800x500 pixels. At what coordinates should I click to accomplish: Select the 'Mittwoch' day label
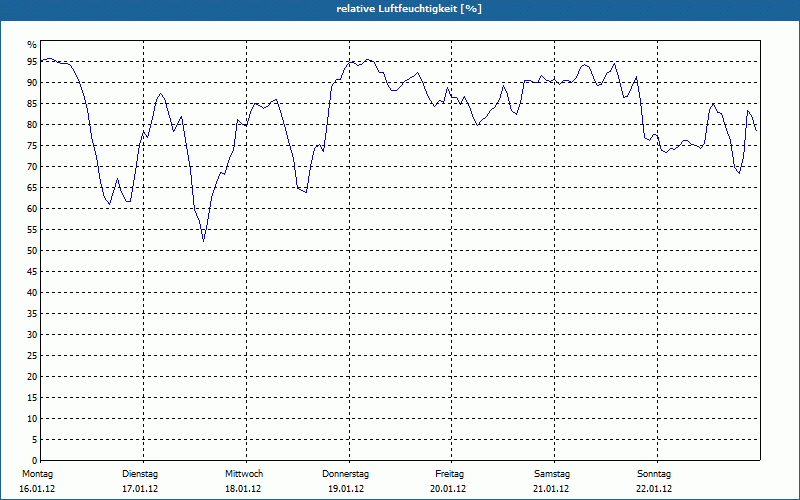click(x=244, y=474)
